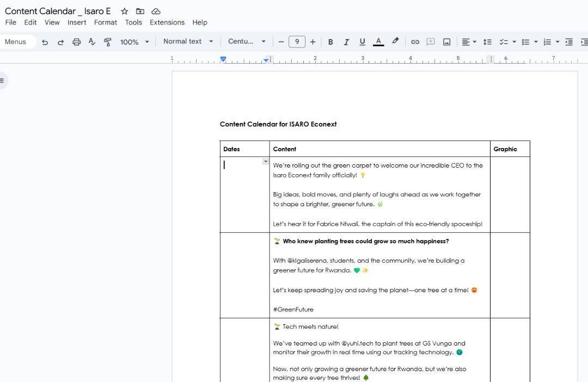Insert a link
Image resolution: width=588 pixels, height=382 pixels.
click(415, 42)
